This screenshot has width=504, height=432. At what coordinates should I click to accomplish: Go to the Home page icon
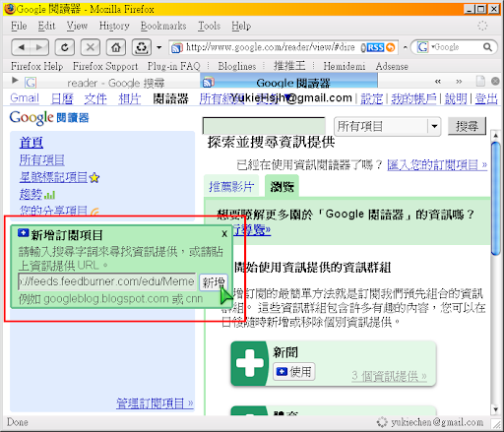pos(116,47)
